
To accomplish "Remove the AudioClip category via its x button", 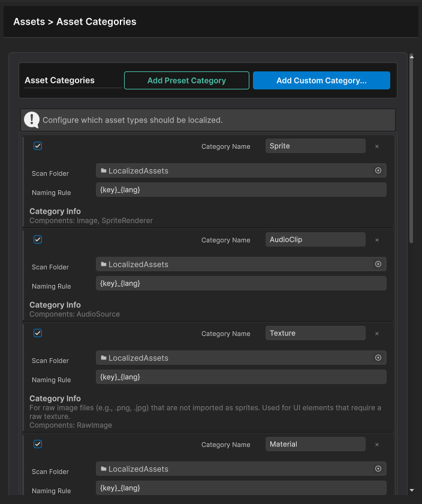I will [378, 239].
